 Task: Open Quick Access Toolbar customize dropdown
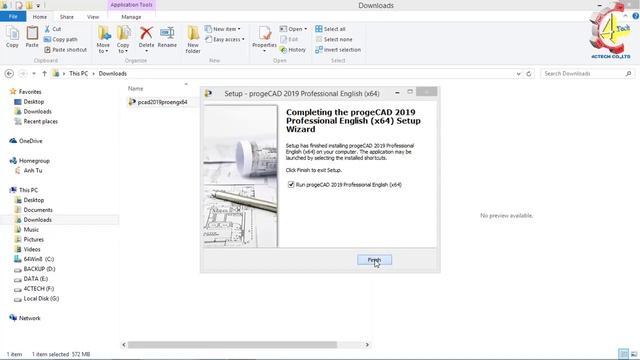click(x=38, y=6)
